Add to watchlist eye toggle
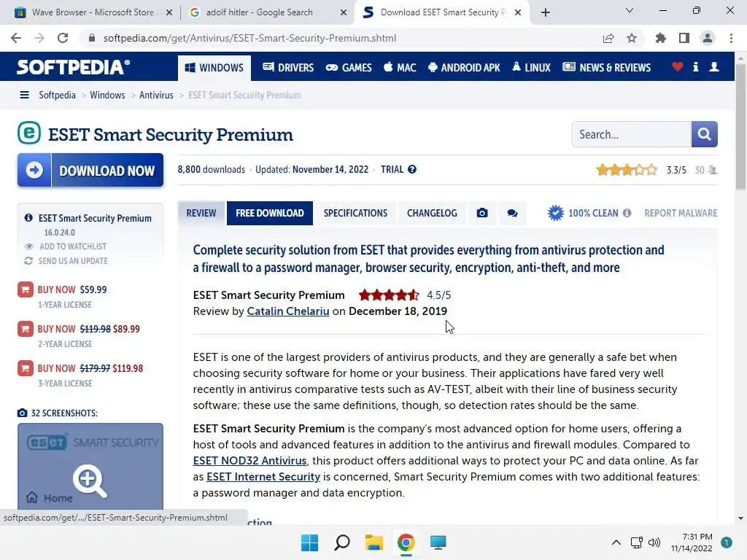The width and height of the screenshot is (747, 560). pyautogui.click(x=29, y=246)
